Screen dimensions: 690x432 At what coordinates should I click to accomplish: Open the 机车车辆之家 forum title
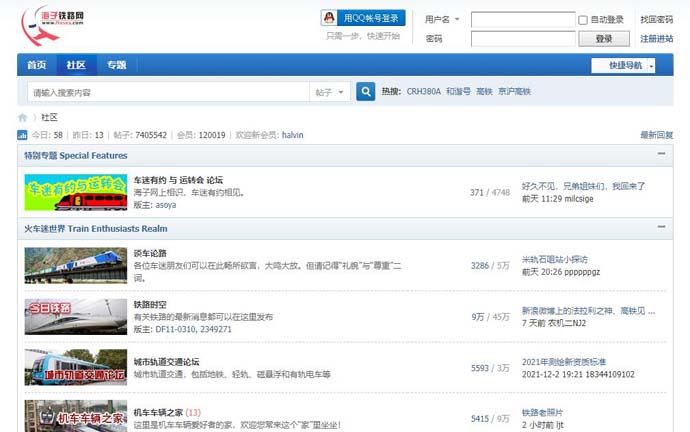point(158,413)
